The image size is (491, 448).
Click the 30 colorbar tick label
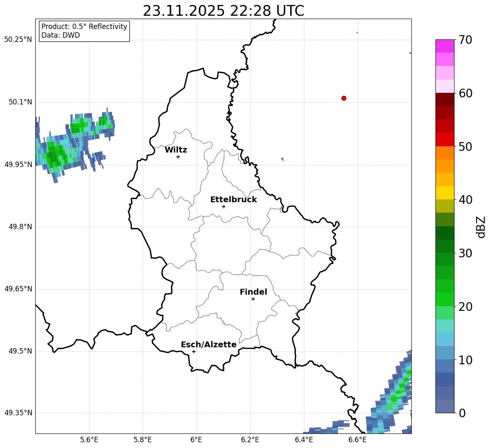[x=465, y=253]
